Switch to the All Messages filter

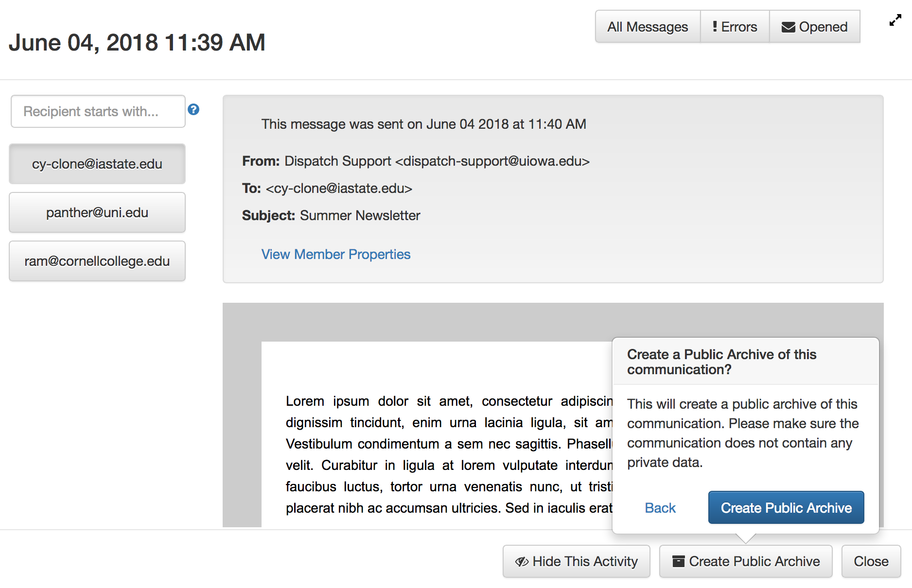[648, 27]
